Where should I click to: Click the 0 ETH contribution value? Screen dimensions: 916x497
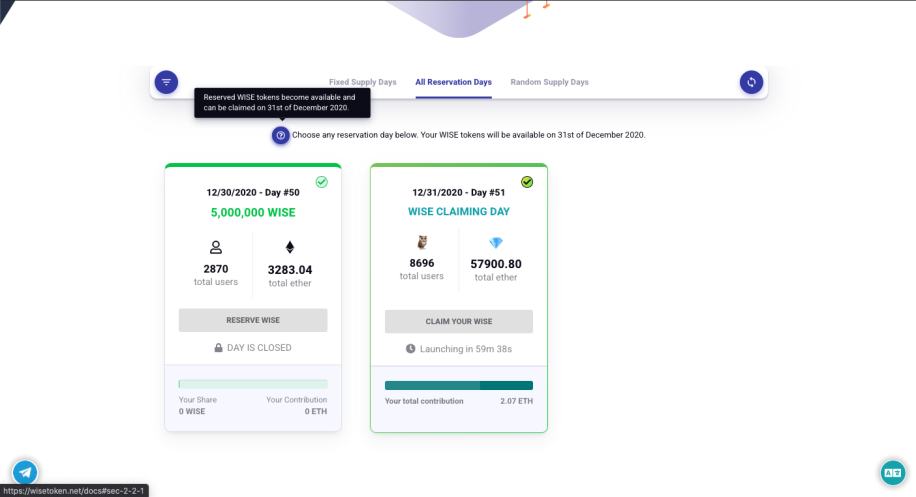click(315, 411)
